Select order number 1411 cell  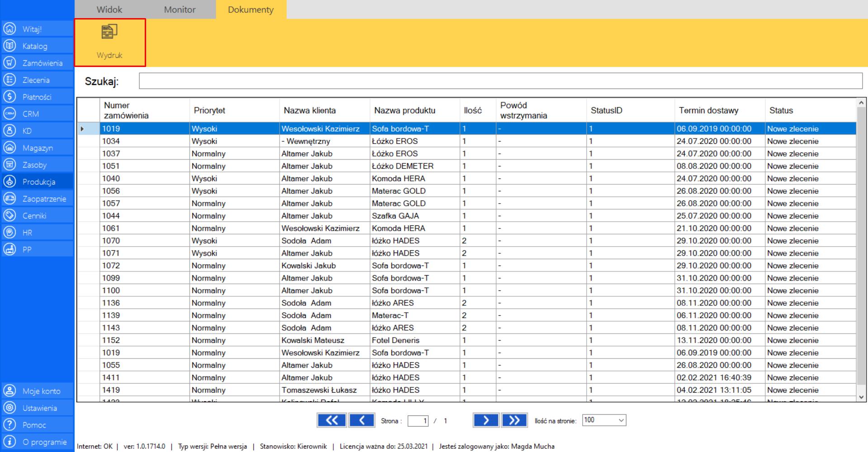tap(144, 377)
